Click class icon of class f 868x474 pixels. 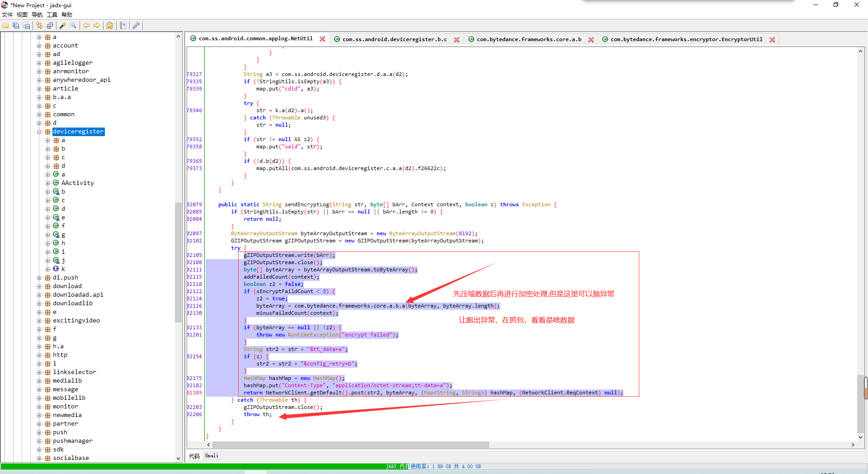(56, 226)
